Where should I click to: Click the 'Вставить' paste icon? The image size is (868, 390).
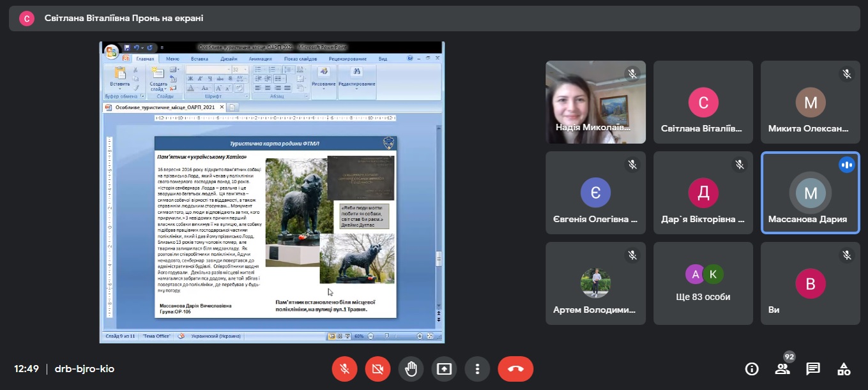[x=119, y=77]
